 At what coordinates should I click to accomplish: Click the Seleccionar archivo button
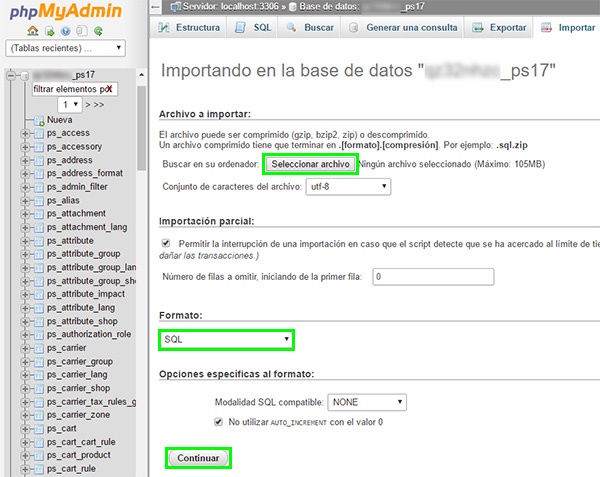click(x=310, y=164)
